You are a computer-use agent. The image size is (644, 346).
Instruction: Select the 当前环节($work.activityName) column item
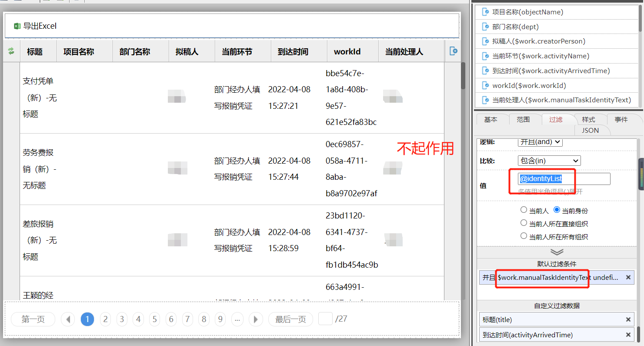tap(557, 56)
